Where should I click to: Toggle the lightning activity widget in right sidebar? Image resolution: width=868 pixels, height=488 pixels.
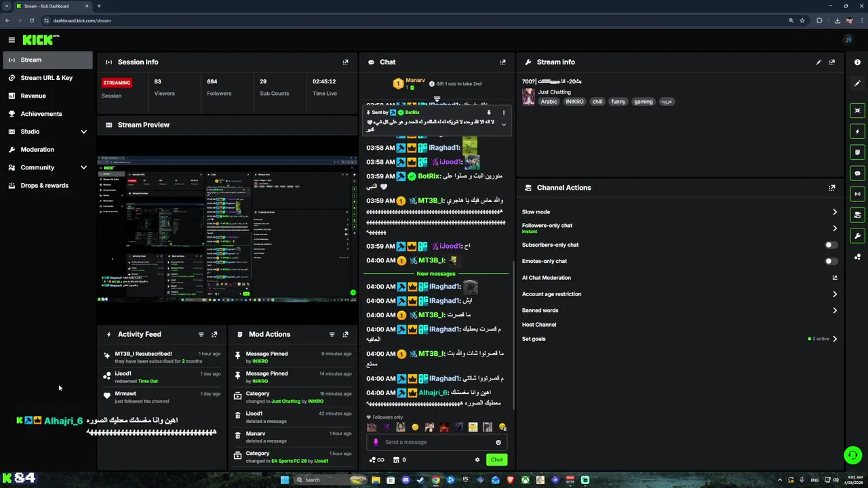pos(858,131)
